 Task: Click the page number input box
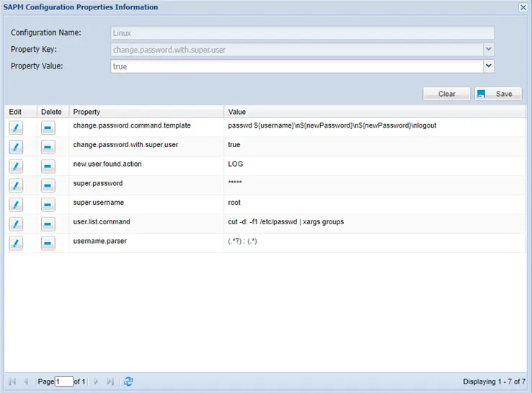pyautogui.click(x=64, y=381)
